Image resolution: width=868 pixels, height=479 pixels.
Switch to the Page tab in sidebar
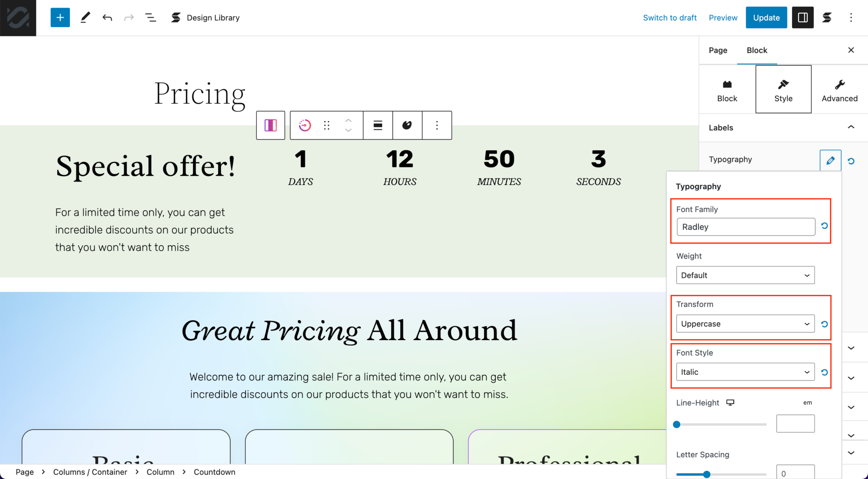click(x=718, y=50)
